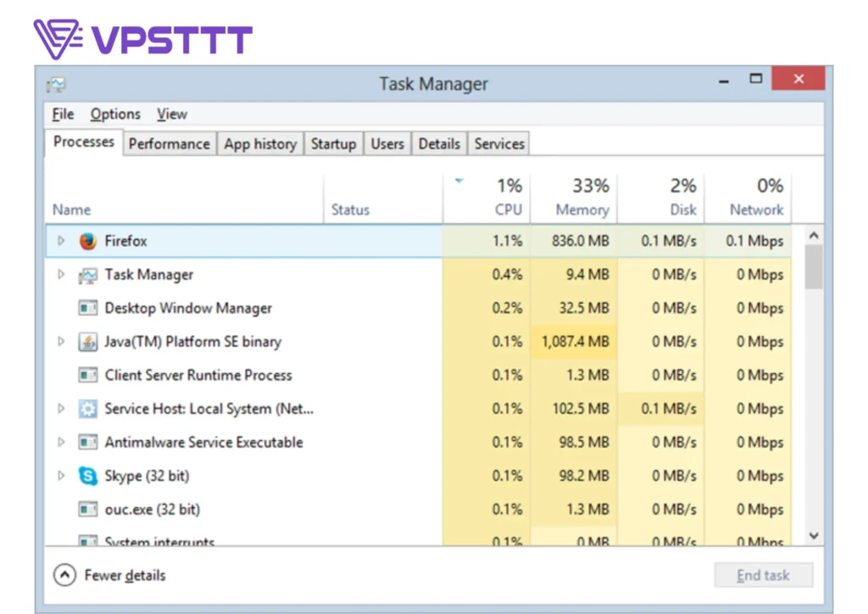Sort by the CPU column header
868x614 pixels.
click(x=486, y=198)
